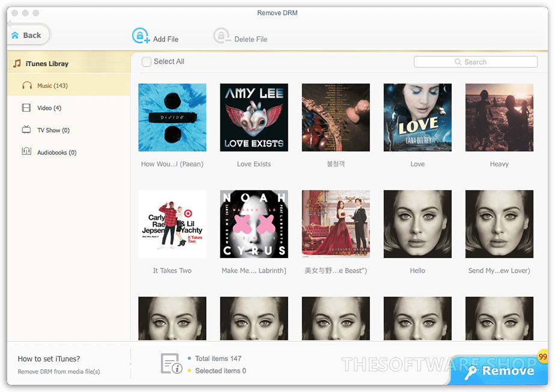Select the Noah Cyrus album cover
Image resolution: width=555 pixels, height=392 pixels.
coord(254,224)
